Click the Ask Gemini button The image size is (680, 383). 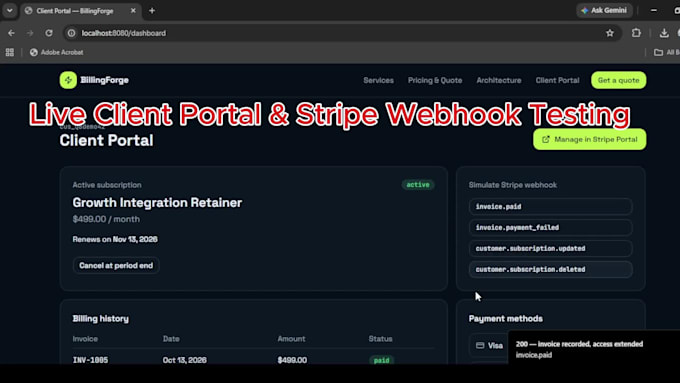(605, 10)
